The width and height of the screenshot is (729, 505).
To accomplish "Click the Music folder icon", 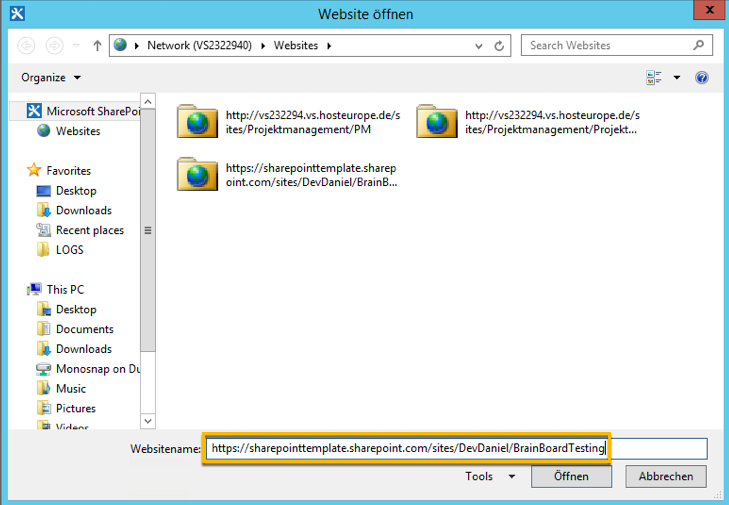I will pos(43,388).
